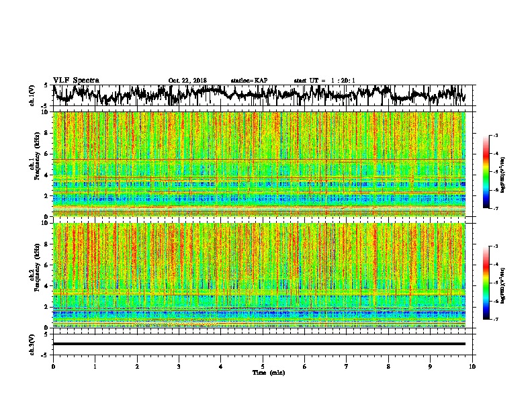
Task: Click the time axis tick label "1"
Action: [95, 367]
